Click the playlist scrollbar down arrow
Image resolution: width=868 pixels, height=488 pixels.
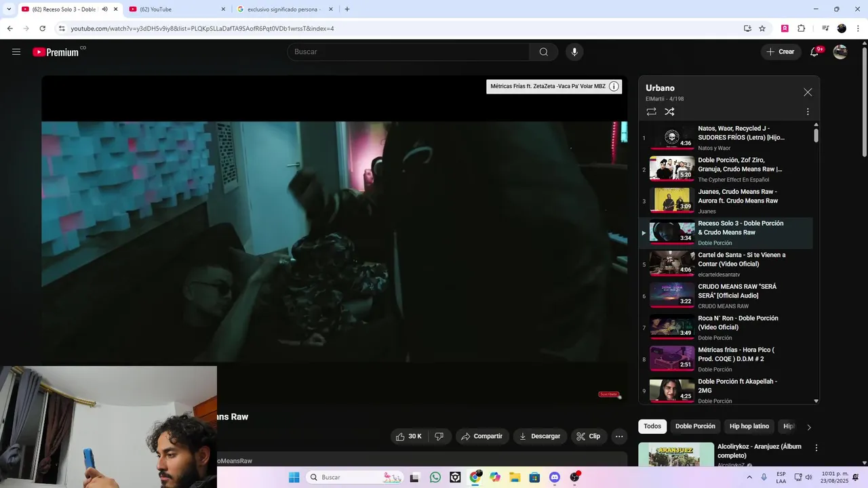click(816, 401)
